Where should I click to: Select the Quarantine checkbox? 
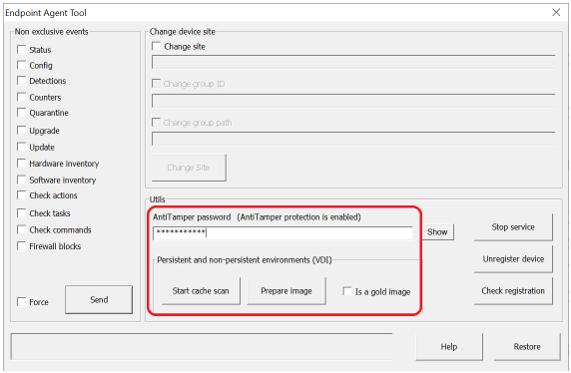[x=21, y=113]
